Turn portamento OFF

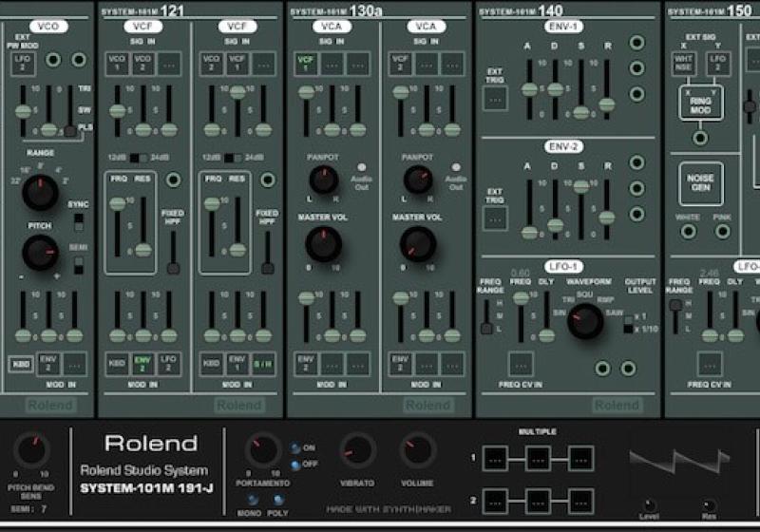[x=295, y=465]
